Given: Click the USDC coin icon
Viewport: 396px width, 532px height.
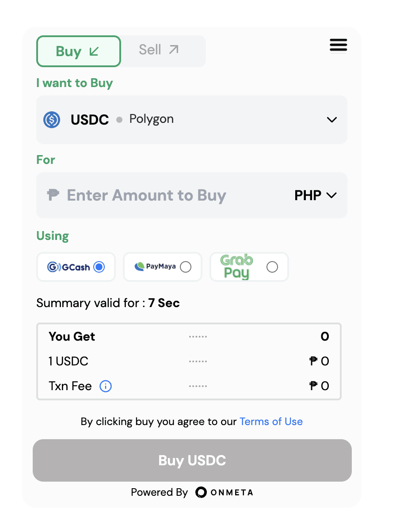Looking at the screenshot, I should (52, 120).
